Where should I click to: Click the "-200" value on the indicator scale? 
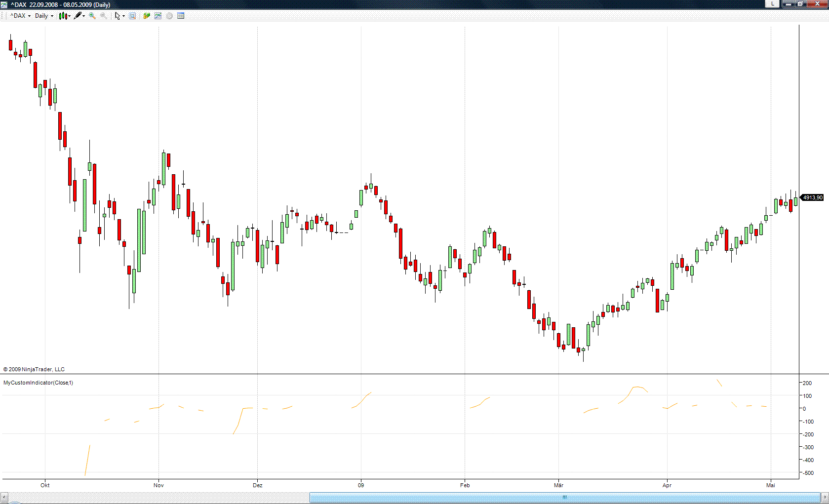[x=807, y=434]
